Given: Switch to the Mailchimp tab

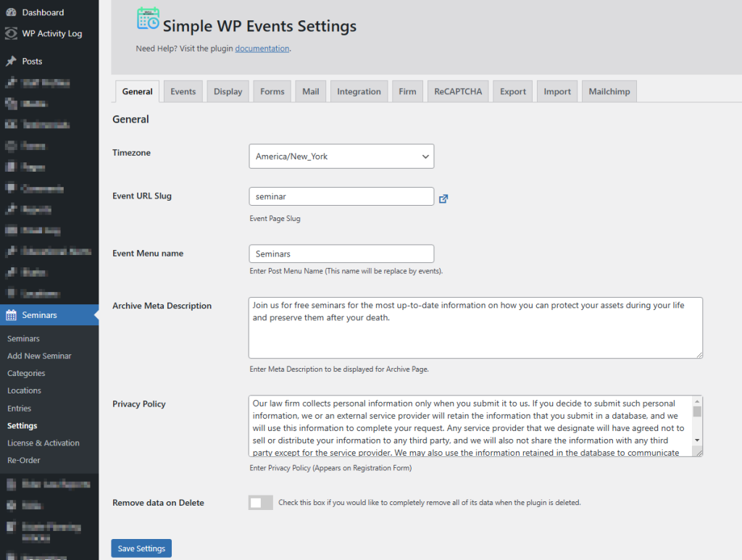Looking at the screenshot, I should coord(609,91).
